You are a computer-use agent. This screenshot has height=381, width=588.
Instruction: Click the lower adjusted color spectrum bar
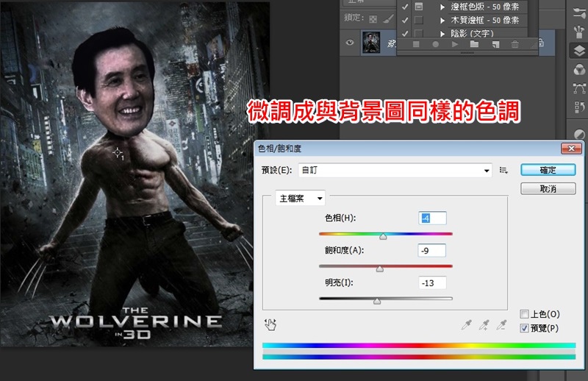click(x=419, y=357)
